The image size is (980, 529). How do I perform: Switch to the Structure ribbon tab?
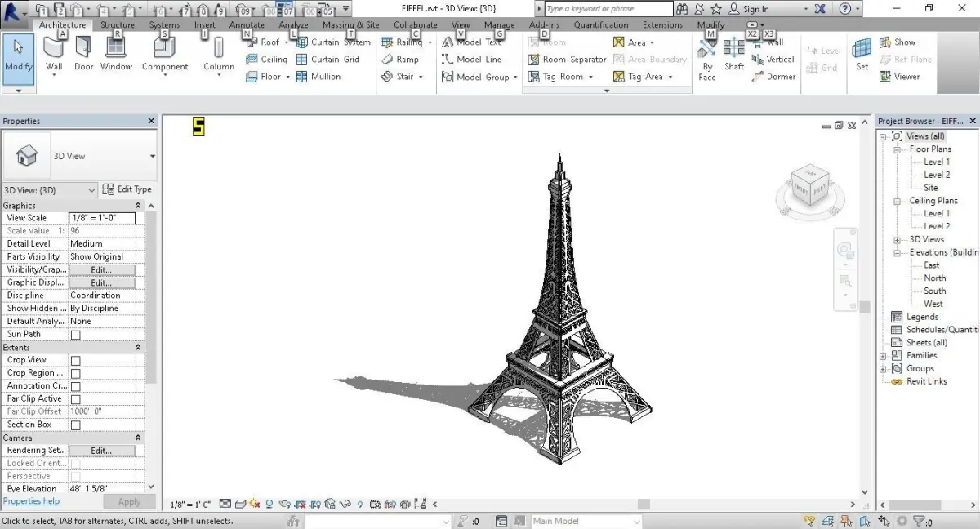[x=118, y=25]
